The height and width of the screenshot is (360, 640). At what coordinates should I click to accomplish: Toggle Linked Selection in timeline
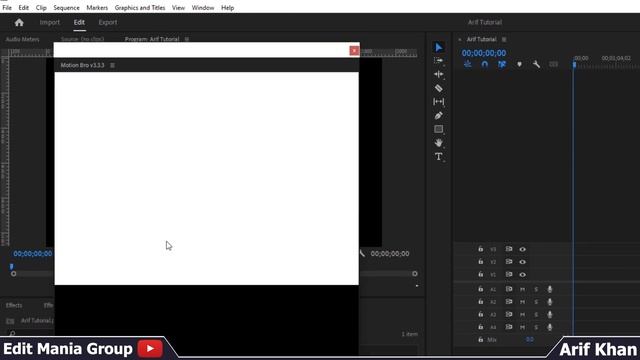(x=502, y=64)
